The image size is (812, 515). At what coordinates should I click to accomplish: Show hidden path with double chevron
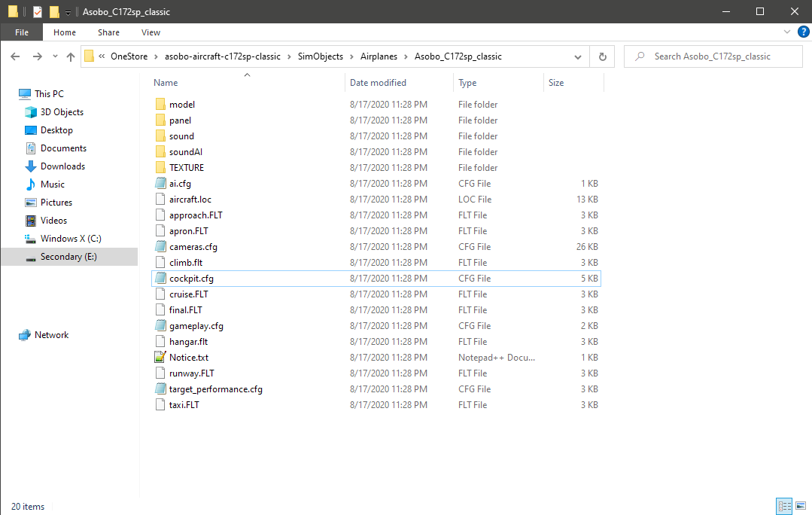(x=102, y=56)
